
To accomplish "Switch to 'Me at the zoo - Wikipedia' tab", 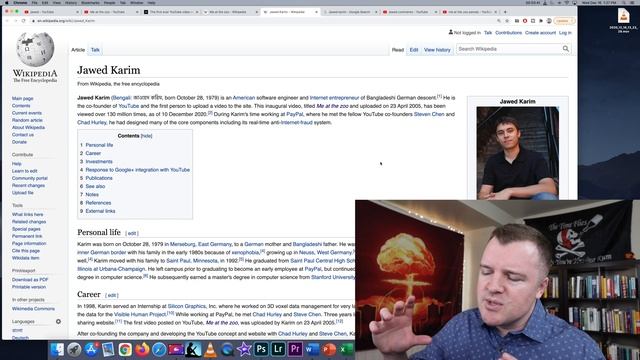I will tap(230, 12).
